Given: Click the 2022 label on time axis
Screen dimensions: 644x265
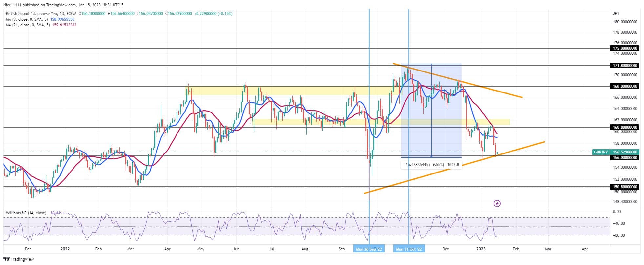Looking at the screenshot, I should point(65,249).
